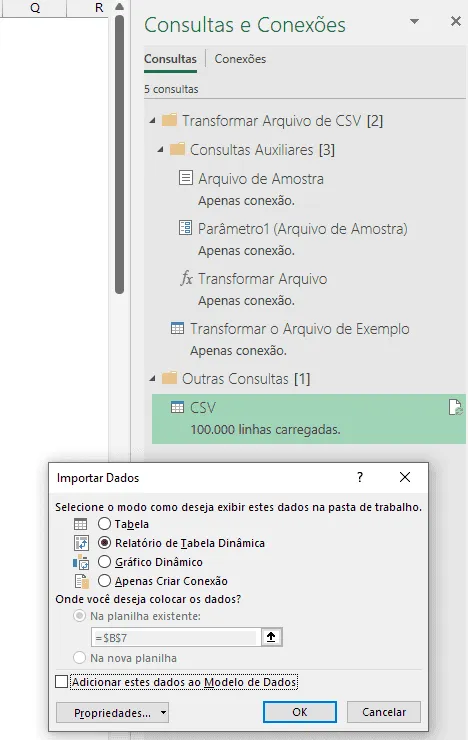Collapse the Consultas Auxiliares group
This screenshot has height=740, width=468.
160,150
